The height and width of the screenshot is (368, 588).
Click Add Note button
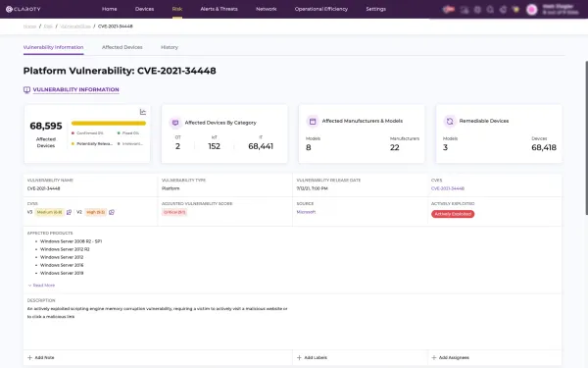(x=41, y=358)
